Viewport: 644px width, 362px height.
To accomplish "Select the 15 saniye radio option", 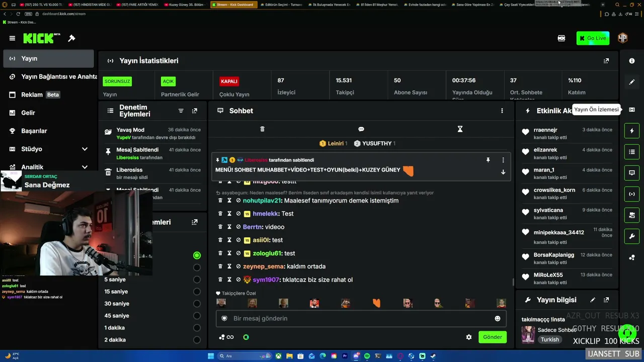I will (197, 292).
